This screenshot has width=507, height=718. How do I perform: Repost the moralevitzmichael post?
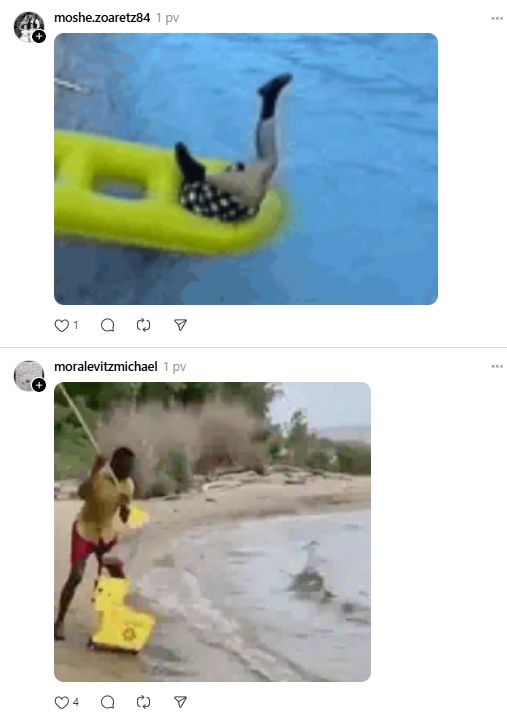pos(143,702)
